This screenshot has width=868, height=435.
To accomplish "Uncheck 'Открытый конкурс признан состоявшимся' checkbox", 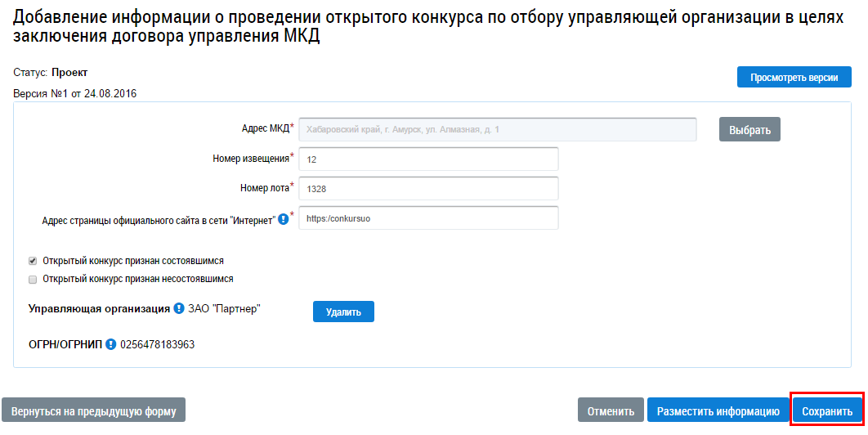I will pyautogui.click(x=33, y=261).
